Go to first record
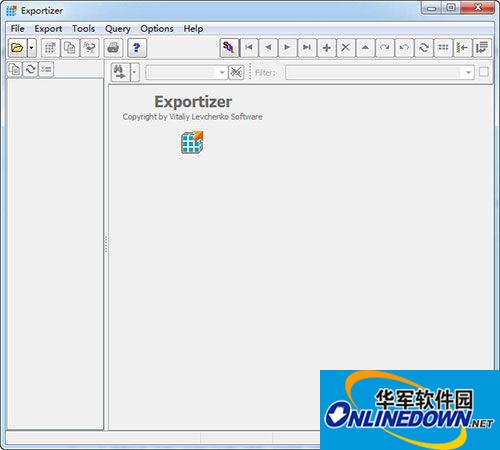Image resolution: width=500 pixels, height=450 pixels. 249,48
